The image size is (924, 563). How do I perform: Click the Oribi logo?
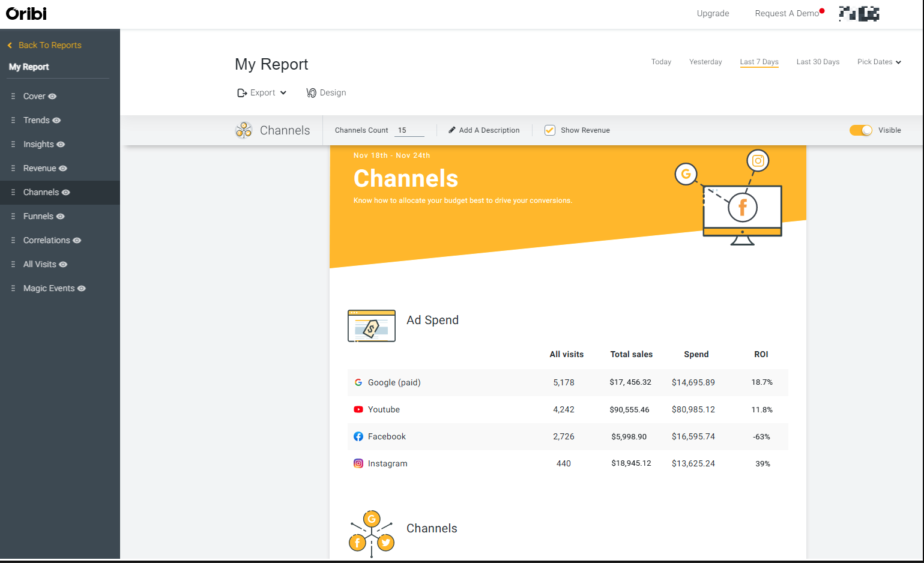[26, 13]
